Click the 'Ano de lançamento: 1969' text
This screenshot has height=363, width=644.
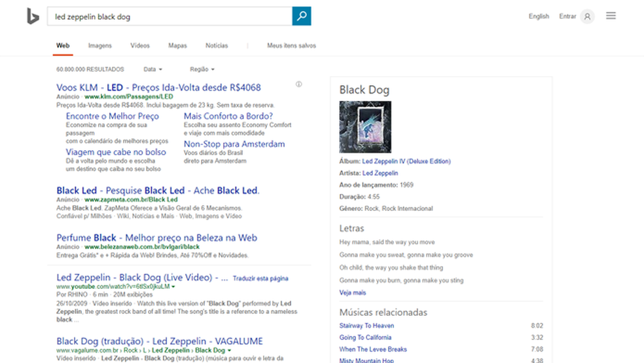[x=376, y=185]
